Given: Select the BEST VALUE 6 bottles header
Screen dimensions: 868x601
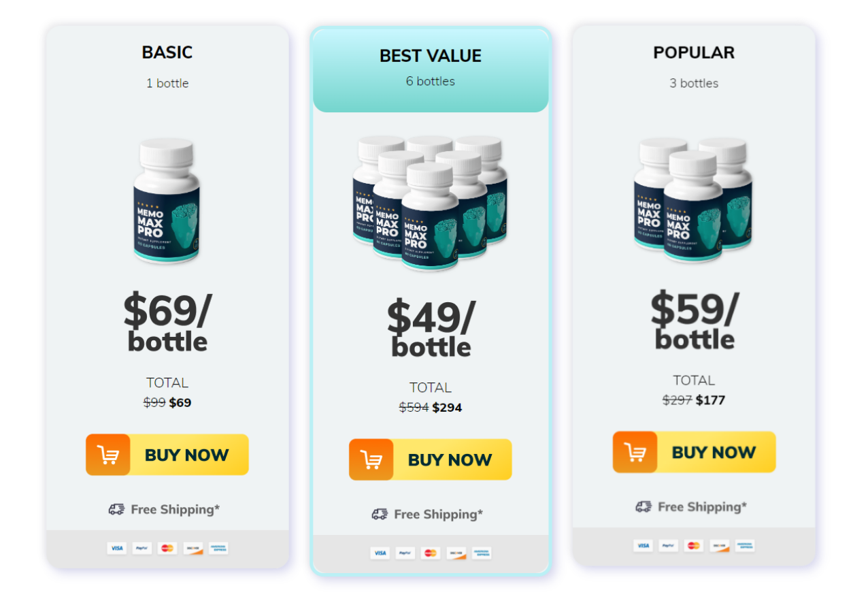Looking at the screenshot, I should click(430, 65).
